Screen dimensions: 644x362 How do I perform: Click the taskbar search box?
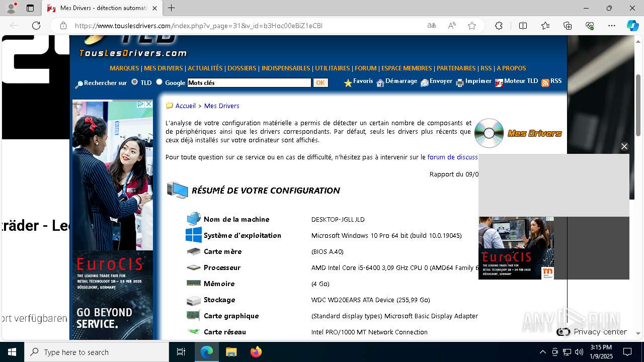97,352
